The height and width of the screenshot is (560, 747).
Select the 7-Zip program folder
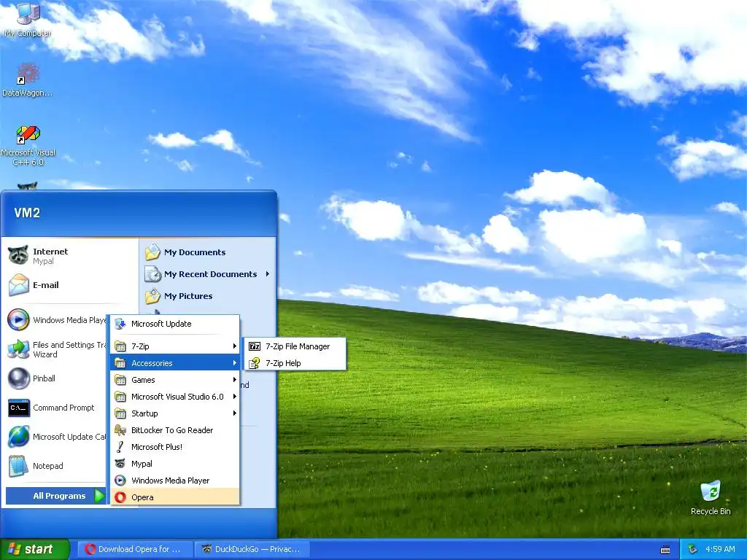click(x=175, y=346)
